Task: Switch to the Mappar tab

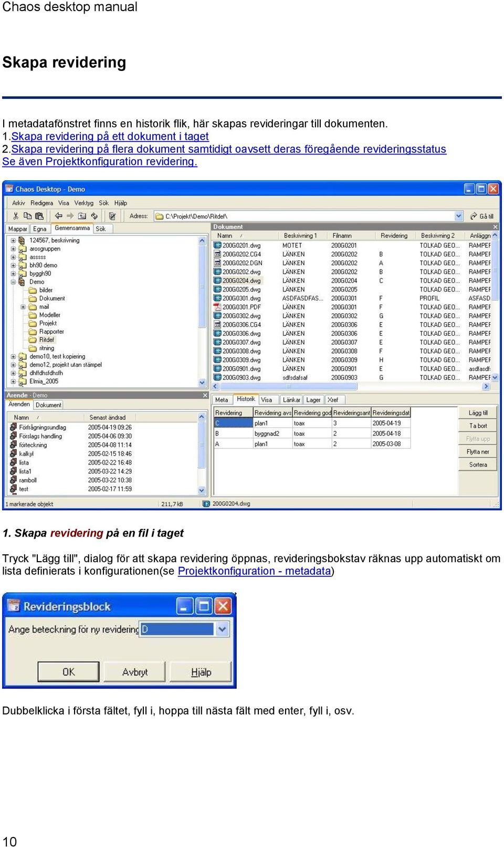Action: pos(18,229)
